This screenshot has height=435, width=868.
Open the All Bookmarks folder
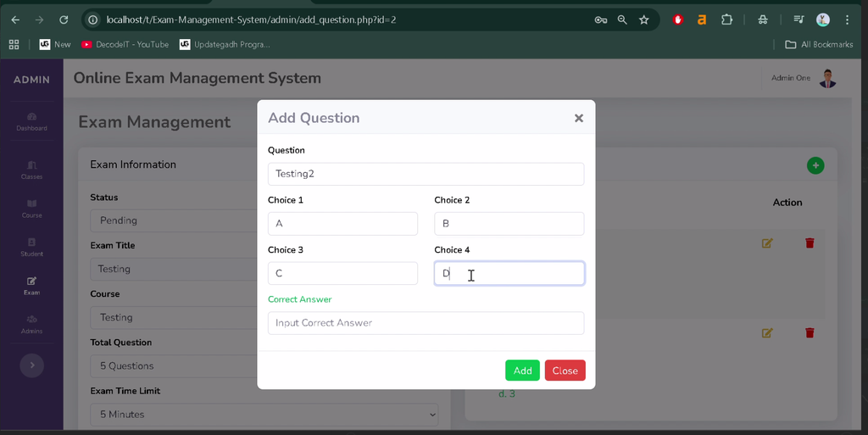coord(820,44)
